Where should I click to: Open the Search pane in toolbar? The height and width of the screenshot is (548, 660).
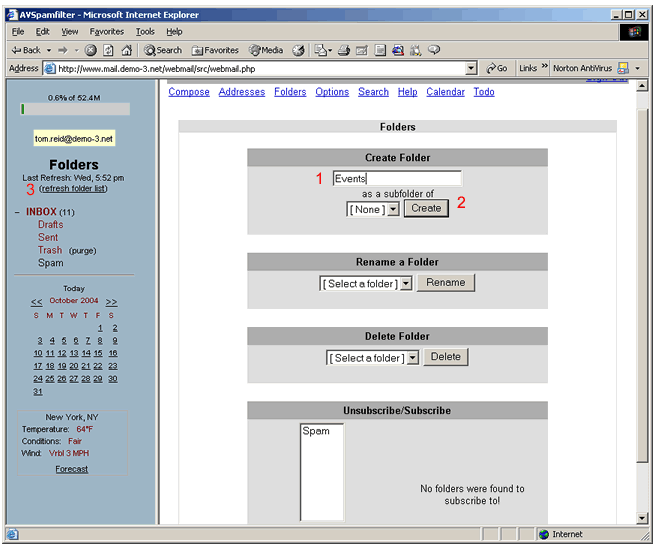point(162,50)
